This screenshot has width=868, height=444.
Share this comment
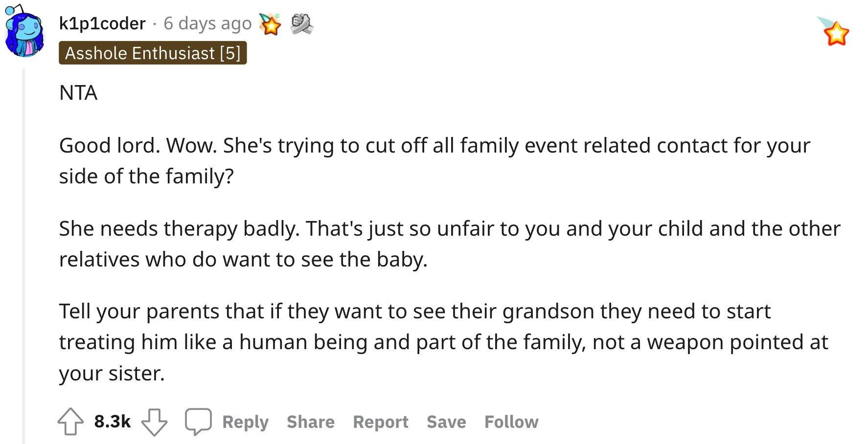(x=311, y=422)
